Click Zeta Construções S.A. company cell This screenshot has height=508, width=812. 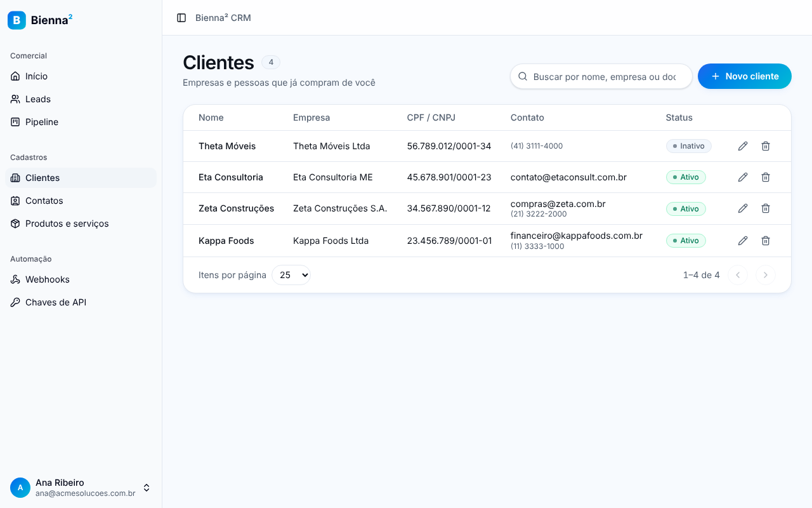340,208
